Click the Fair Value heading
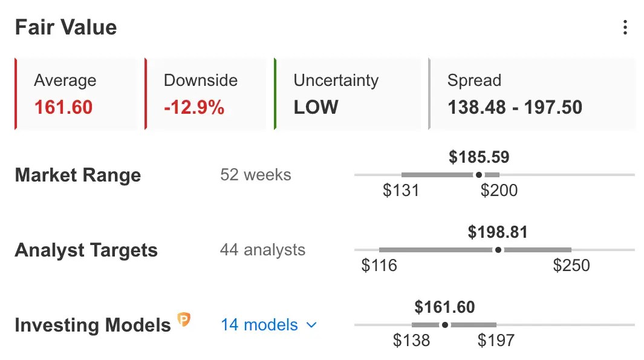 [x=66, y=28]
